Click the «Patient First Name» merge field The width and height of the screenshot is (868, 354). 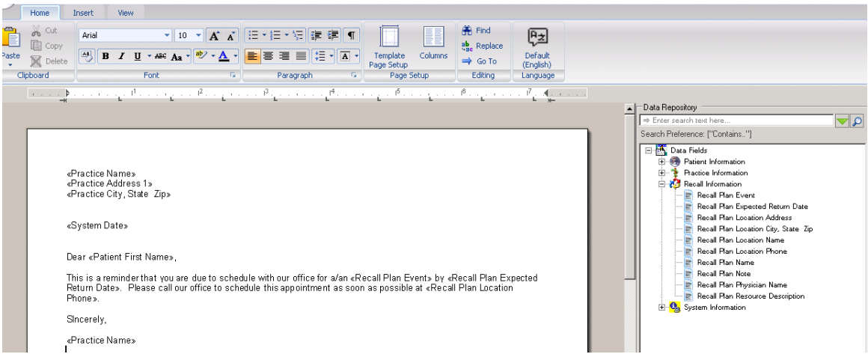coord(132,257)
